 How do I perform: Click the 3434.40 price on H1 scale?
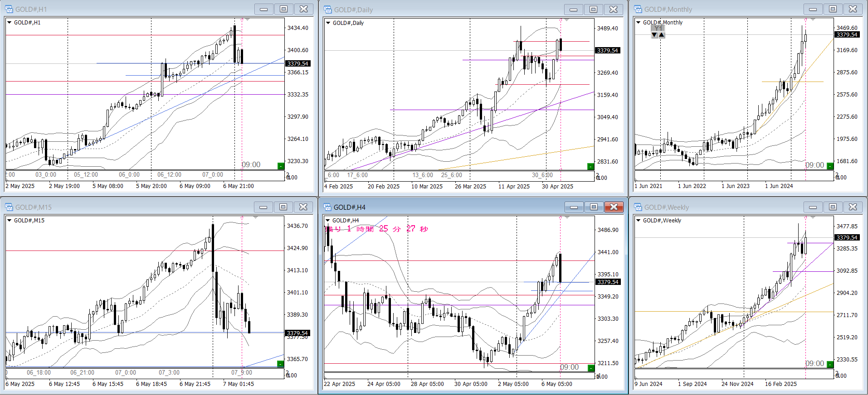click(x=297, y=28)
